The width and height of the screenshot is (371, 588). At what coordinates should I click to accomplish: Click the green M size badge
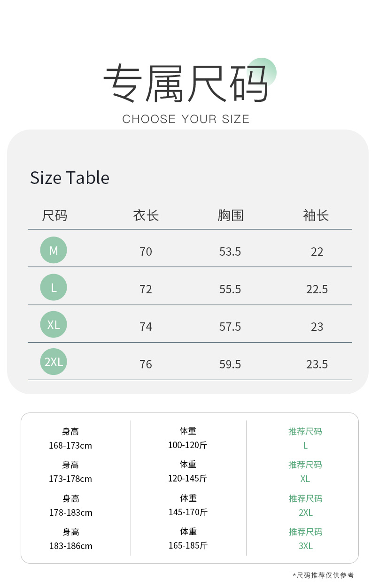54,250
